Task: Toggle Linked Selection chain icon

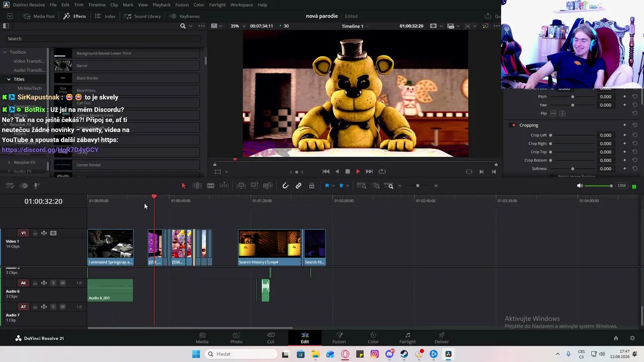Action: point(298,186)
